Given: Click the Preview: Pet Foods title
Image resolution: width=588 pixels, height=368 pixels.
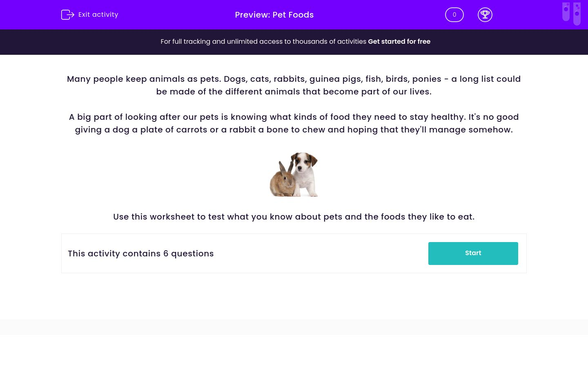Looking at the screenshot, I should coord(274,15).
